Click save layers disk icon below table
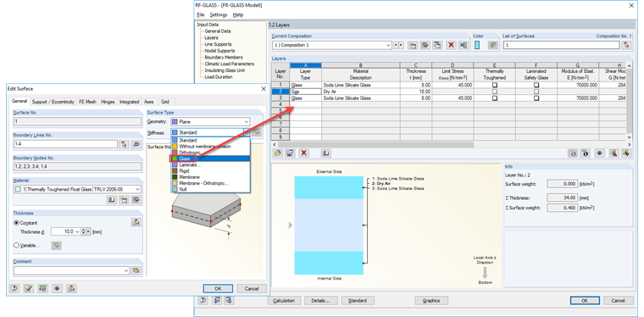The image size is (644, 317). pyautogui.click(x=291, y=153)
